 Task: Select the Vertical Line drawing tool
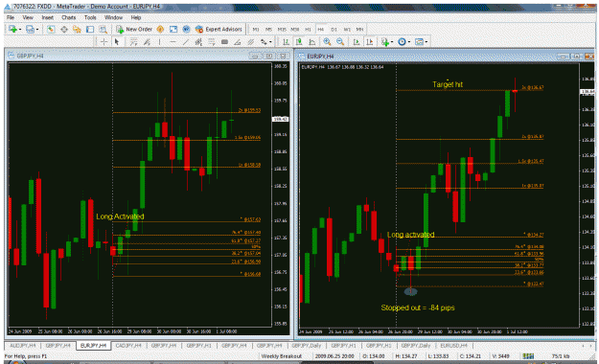159,42
